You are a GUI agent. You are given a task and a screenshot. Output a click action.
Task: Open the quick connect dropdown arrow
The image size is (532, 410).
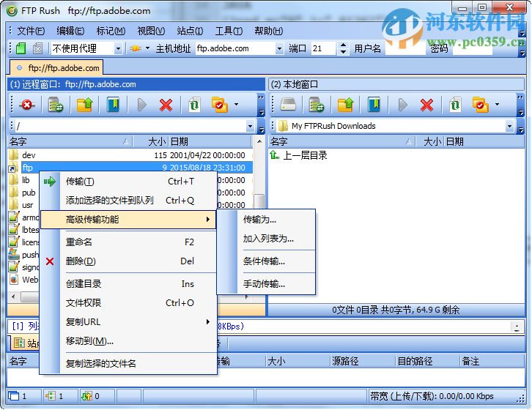[147, 48]
